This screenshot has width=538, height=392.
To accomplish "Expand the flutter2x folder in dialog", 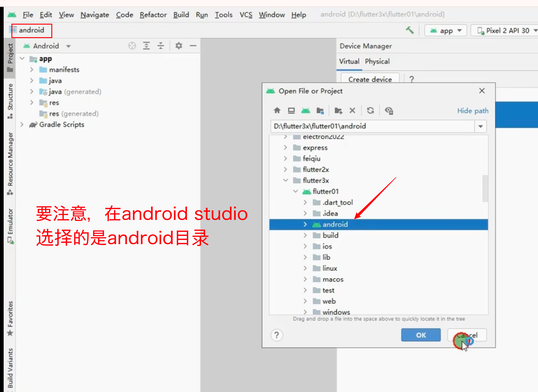I will [285, 169].
